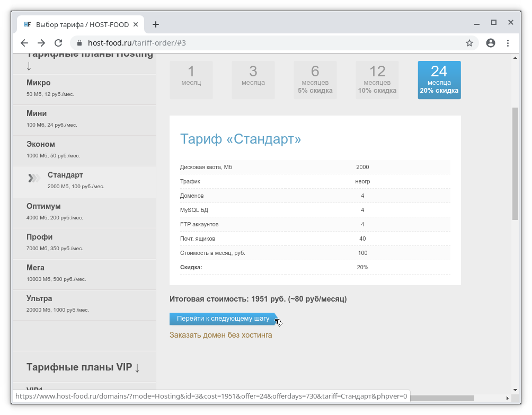Close the HOST-FOOD tab
532x415 pixels.
136,24
